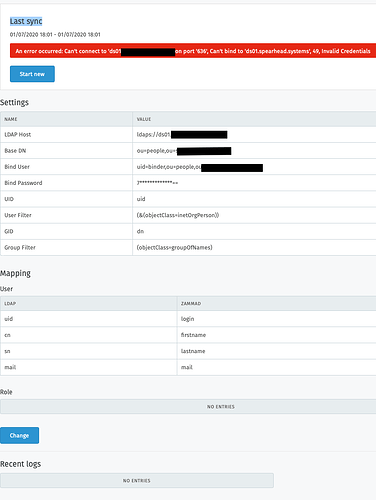
Task: Click the Settings section heading
Action: coord(14,102)
